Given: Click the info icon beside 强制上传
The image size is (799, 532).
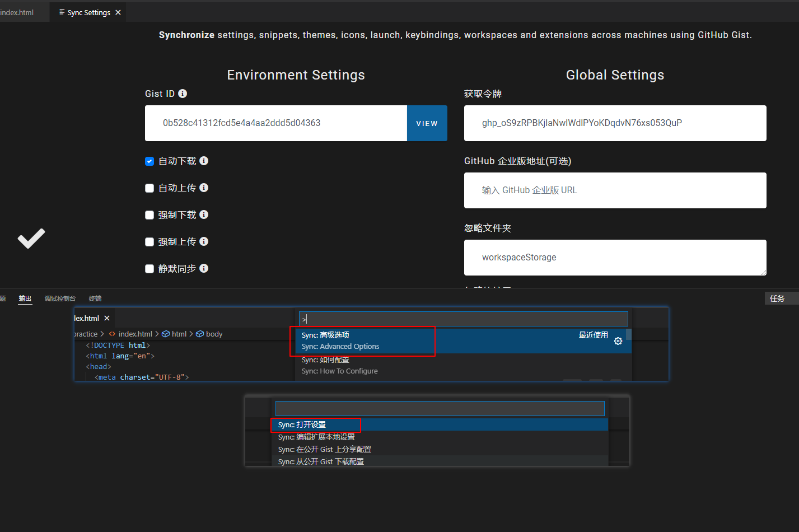Looking at the screenshot, I should coord(204,241).
